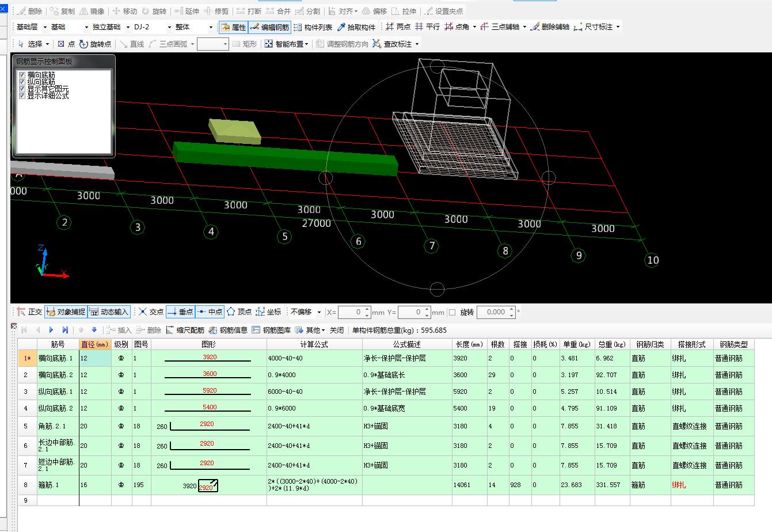This screenshot has height=532, width=772.
Task: Click the 复制 copy tool
Action: point(62,11)
